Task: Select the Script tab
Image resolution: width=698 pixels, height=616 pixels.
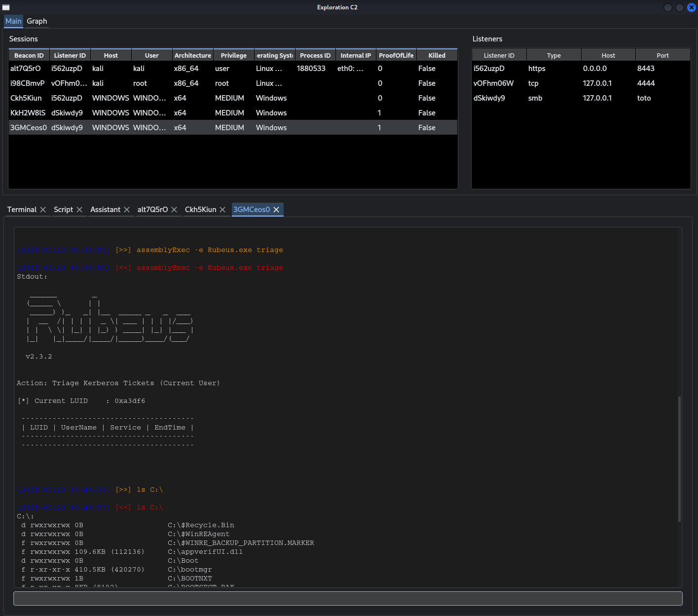Action: point(63,210)
